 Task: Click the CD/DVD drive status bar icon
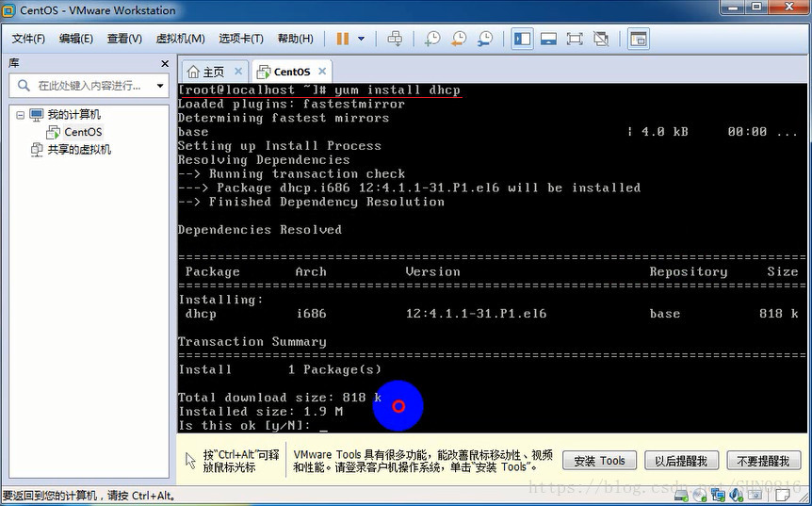click(699, 496)
